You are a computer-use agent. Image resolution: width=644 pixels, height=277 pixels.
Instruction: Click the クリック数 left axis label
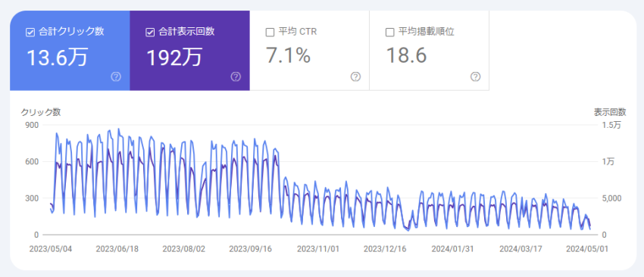[x=41, y=112]
